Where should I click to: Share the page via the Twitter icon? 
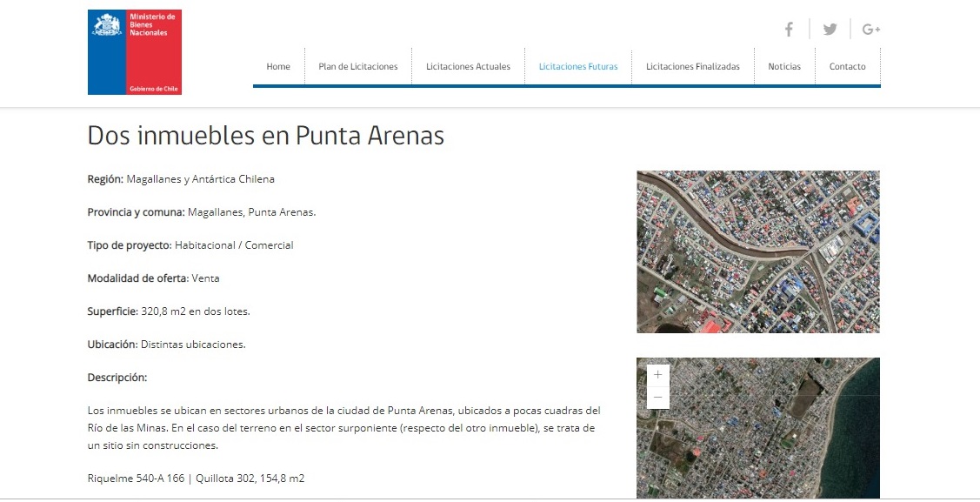coord(830,29)
